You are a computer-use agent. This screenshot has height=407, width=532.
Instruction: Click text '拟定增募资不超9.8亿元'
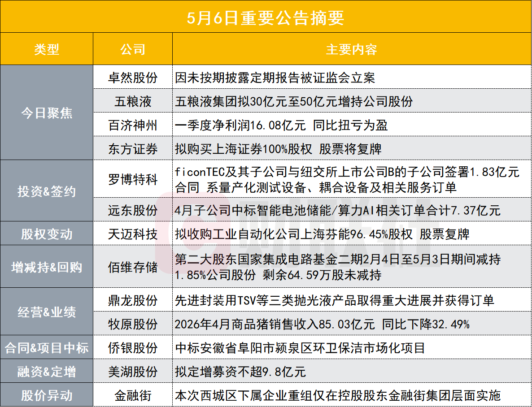(x=240, y=372)
